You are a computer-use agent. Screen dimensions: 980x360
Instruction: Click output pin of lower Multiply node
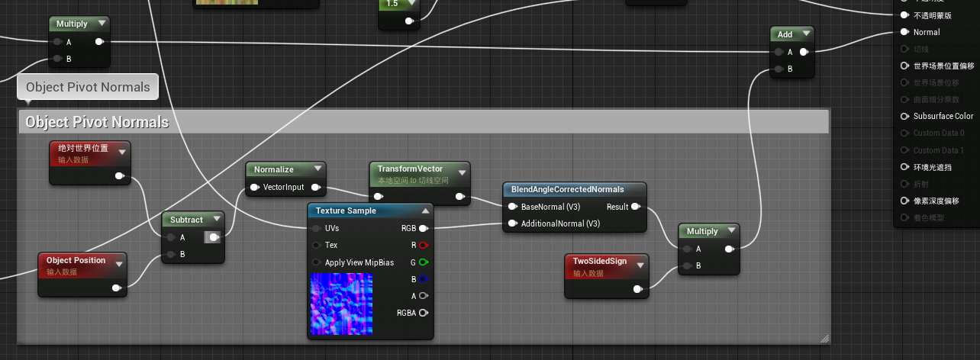click(730, 249)
